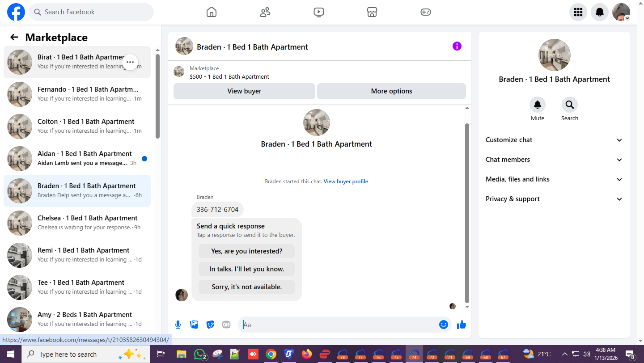Open the Tee conversation

(x=77, y=287)
